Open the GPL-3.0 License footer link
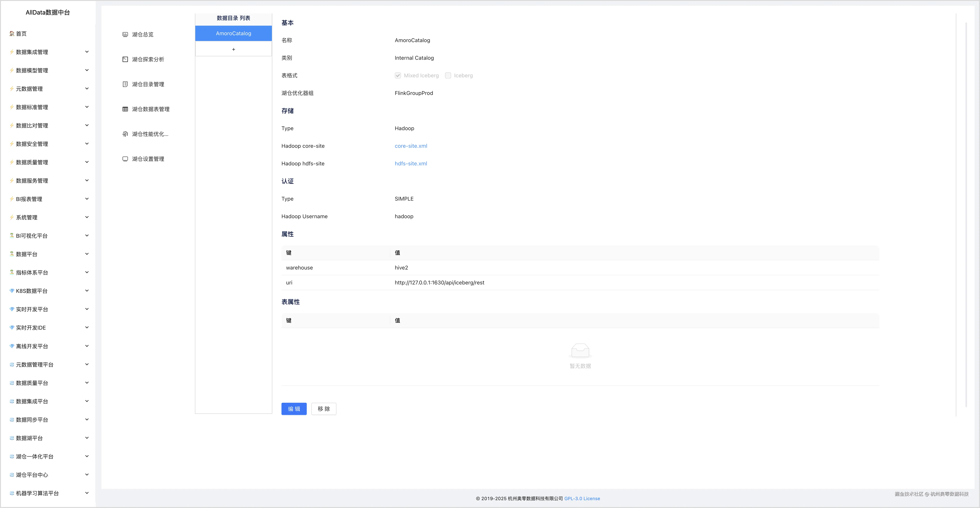Screen dimensions: 980x508 (x=582, y=498)
